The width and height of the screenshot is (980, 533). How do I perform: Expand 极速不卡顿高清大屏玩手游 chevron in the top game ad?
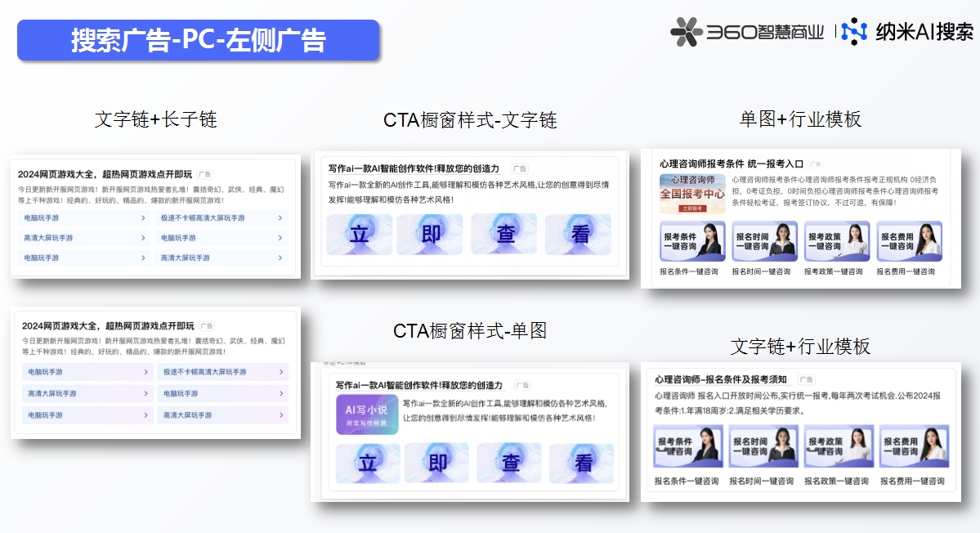click(280, 218)
